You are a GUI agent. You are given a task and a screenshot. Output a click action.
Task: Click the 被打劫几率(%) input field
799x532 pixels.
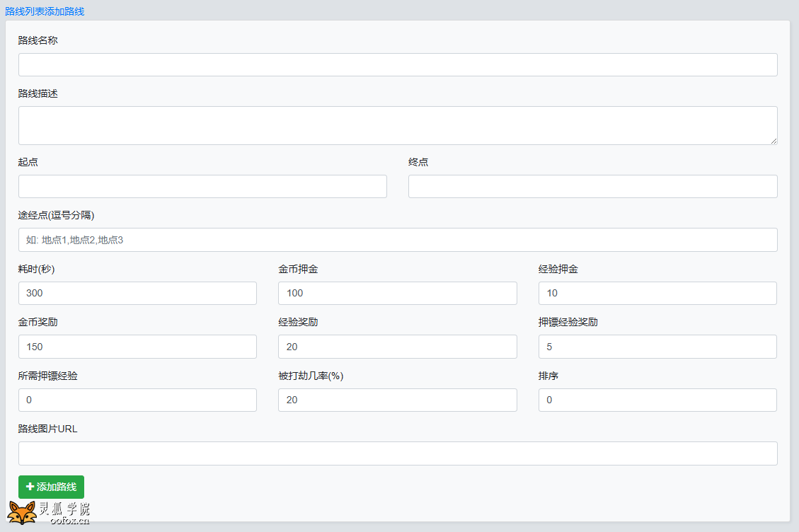coord(398,400)
